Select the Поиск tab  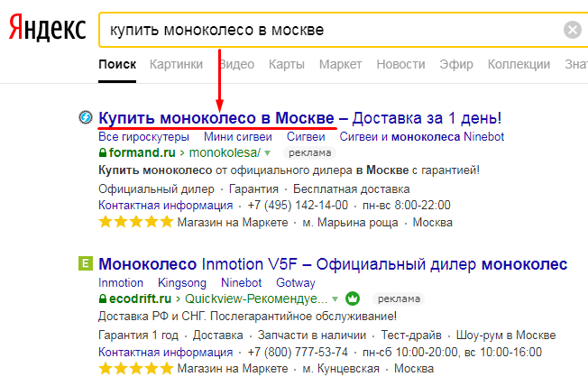click(x=117, y=65)
